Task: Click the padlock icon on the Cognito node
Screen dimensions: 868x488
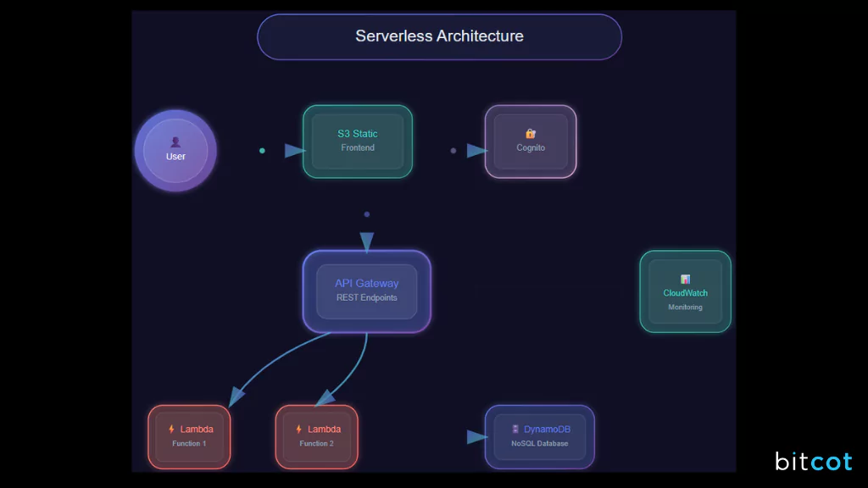Action: coord(530,133)
